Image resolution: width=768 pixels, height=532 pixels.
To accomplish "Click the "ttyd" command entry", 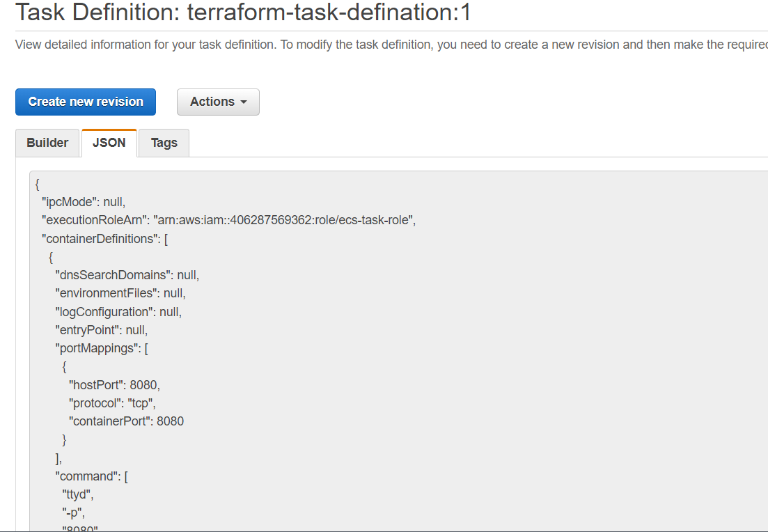I will click(x=78, y=495).
